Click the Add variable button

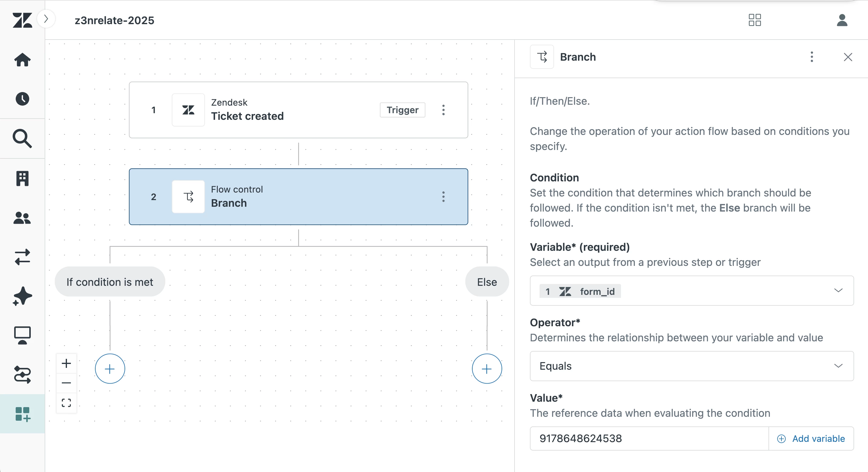click(811, 439)
